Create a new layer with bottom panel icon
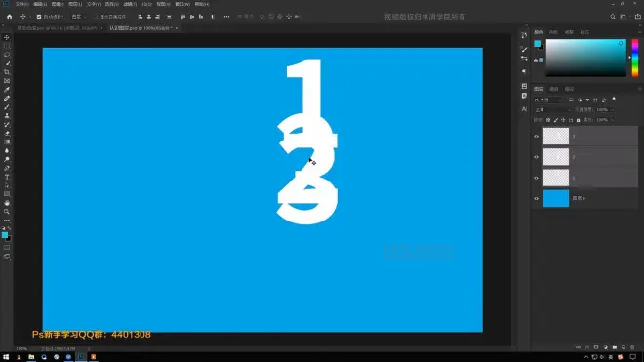This screenshot has height=362, width=644. click(x=624, y=347)
